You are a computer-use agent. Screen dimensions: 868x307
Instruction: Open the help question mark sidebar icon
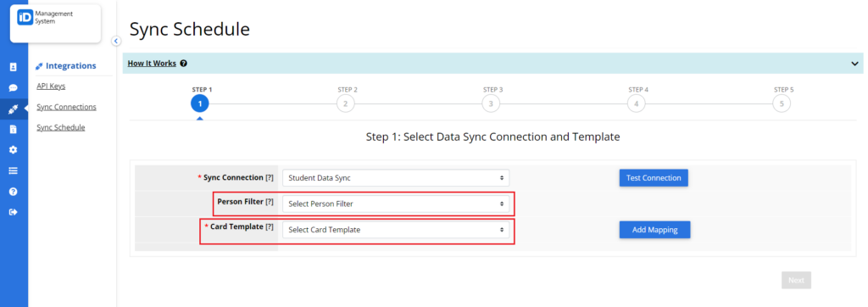click(x=14, y=191)
